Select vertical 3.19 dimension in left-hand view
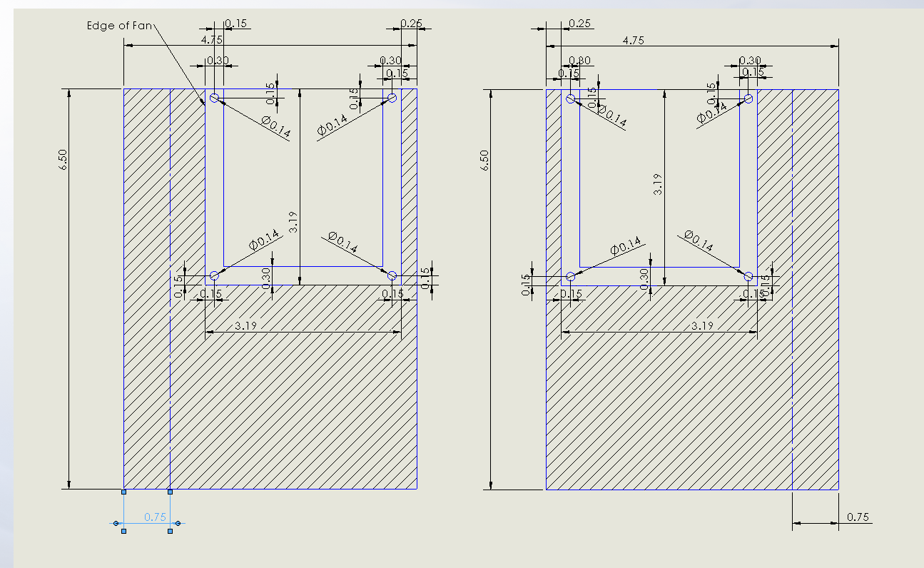 pos(293,223)
